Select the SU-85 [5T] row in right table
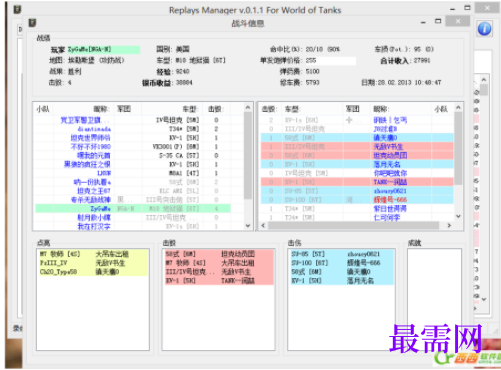Image resolution: width=501 pixels, height=370 pixels. (357, 191)
